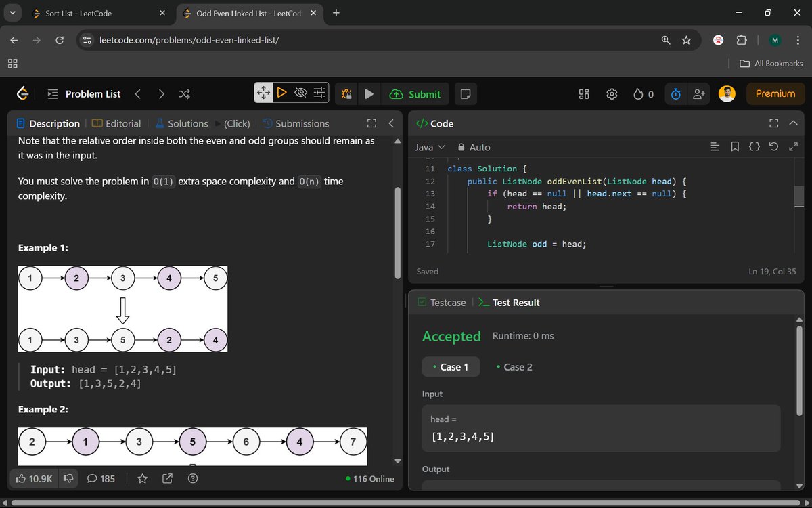Image resolution: width=812 pixels, height=508 pixels.
Task: Switch to the Description tab
Action: 48,123
